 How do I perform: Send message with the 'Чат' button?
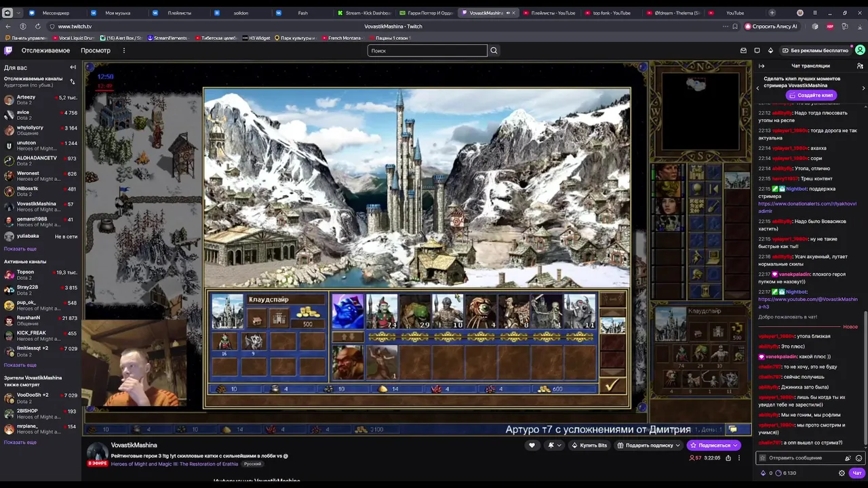click(x=857, y=473)
